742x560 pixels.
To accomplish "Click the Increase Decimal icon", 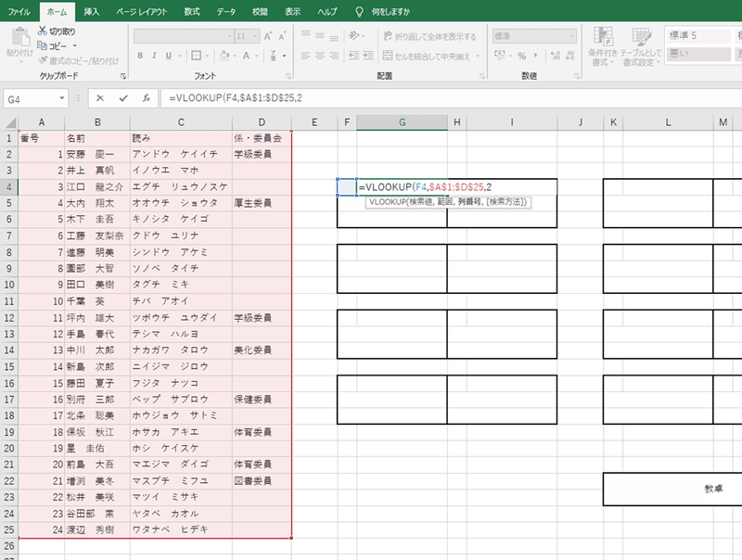I will click(x=555, y=56).
